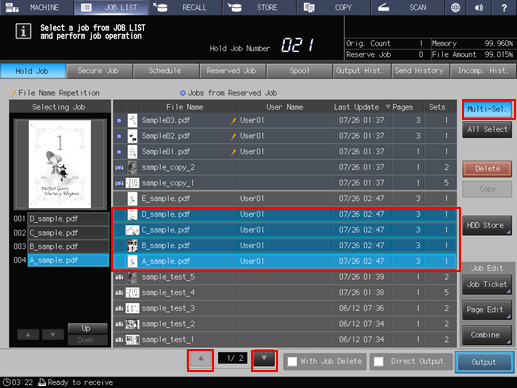Click the speaker volume icon
The width and height of the screenshot is (517, 388).
pos(479,7)
